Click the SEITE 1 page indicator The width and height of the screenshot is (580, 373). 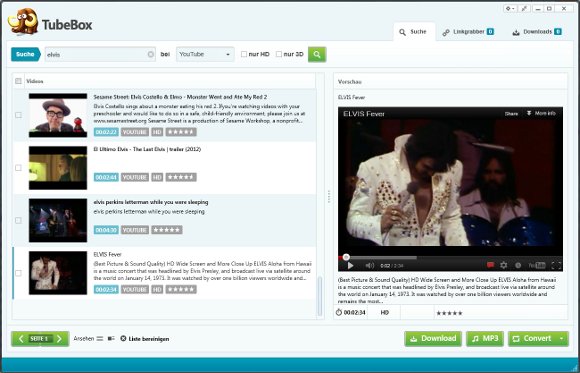40,339
